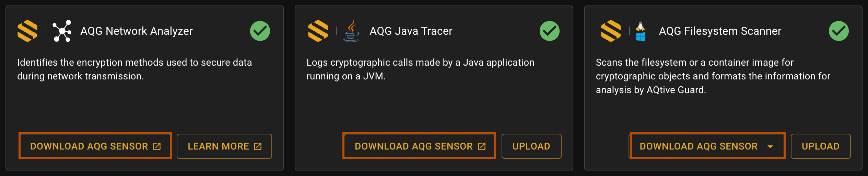Viewport: 868px width, 176px height.
Task: Click Upload on the Filesystem Scanner card
Action: pyautogui.click(x=821, y=146)
